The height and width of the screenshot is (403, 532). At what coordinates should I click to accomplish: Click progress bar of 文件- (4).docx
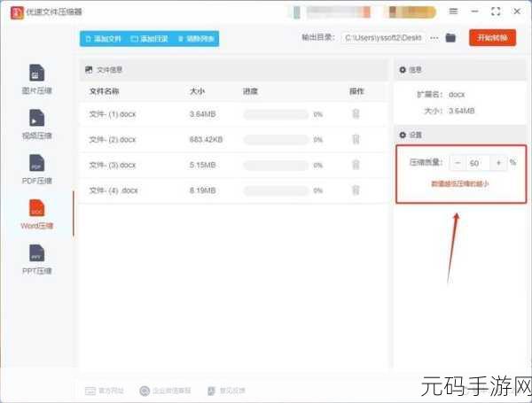pyautogui.click(x=276, y=190)
